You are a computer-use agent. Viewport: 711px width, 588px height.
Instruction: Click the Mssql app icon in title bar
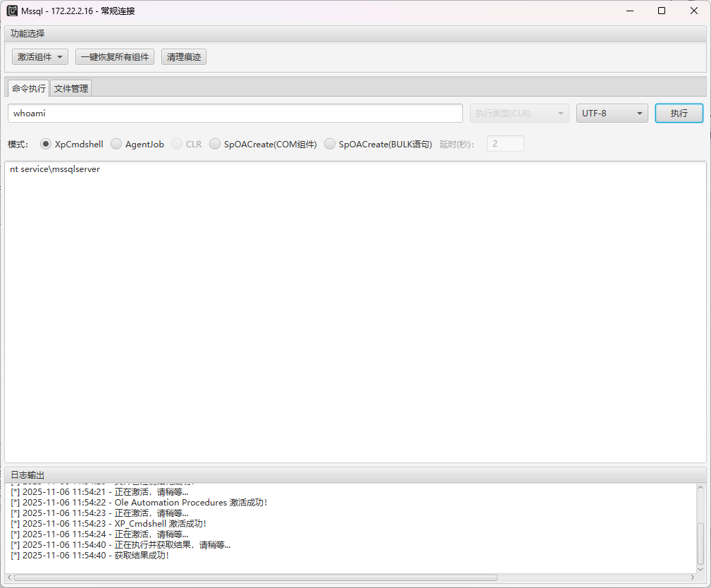coord(12,11)
